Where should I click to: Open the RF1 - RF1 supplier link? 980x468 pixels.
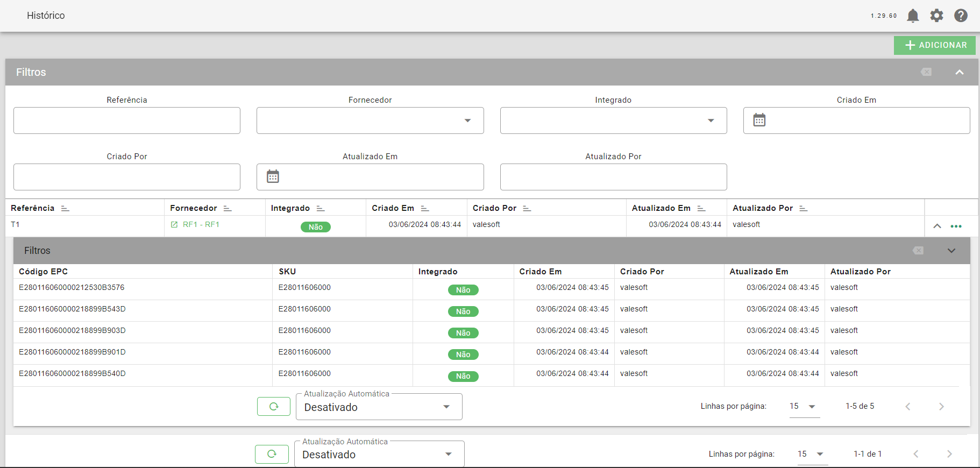point(201,224)
